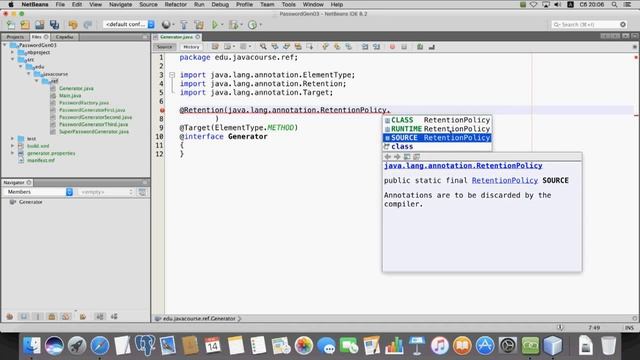This screenshot has height=360, width=640.
Task: Open the Navigate menu
Action: point(120,4)
